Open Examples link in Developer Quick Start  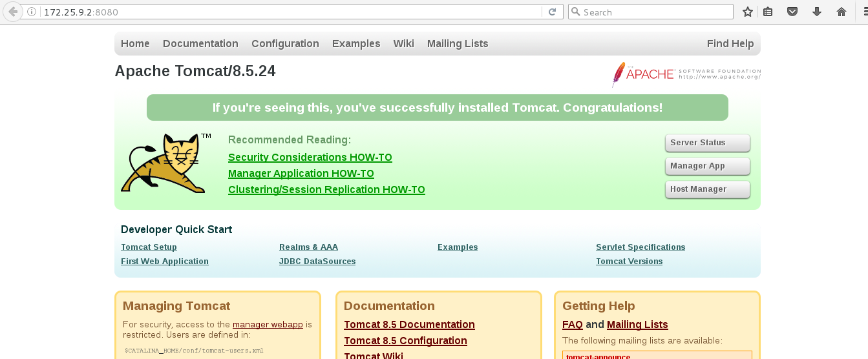pos(458,247)
